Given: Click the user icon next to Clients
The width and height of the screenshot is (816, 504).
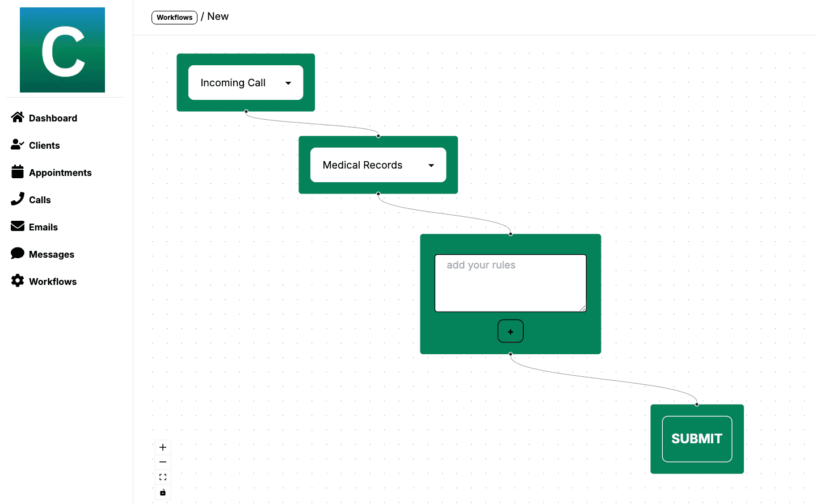Looking at the screenshot, I should 18,145.
